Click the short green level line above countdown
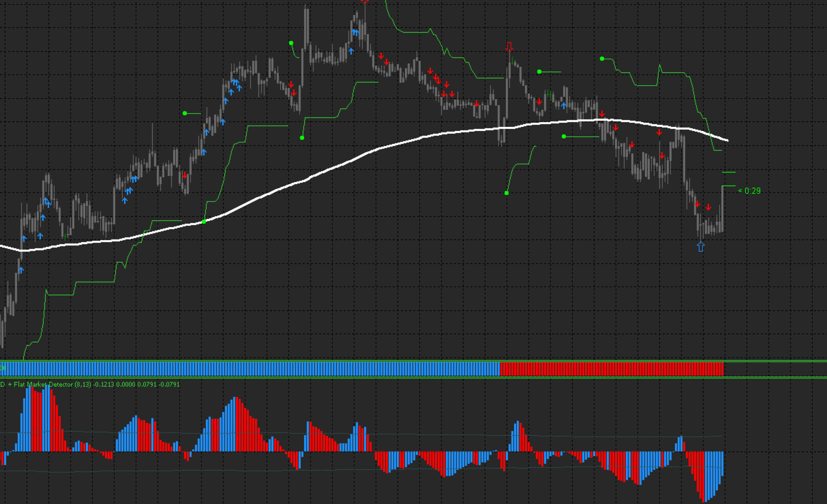The width and height of the screenshot is (827, 504). (x=728, y=172)
